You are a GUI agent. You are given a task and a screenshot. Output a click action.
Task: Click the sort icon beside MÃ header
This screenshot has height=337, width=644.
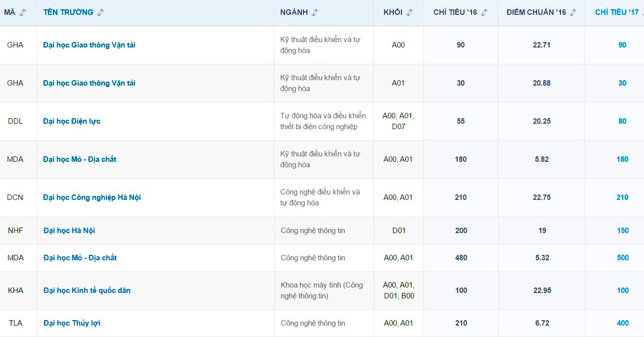[x=22, y=13]
